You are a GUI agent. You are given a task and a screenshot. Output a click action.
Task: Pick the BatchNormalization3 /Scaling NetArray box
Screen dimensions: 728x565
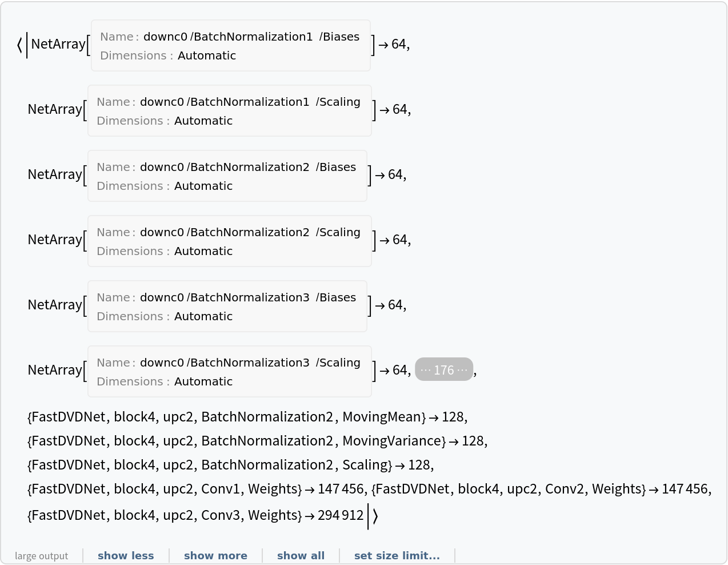point(229,372)
